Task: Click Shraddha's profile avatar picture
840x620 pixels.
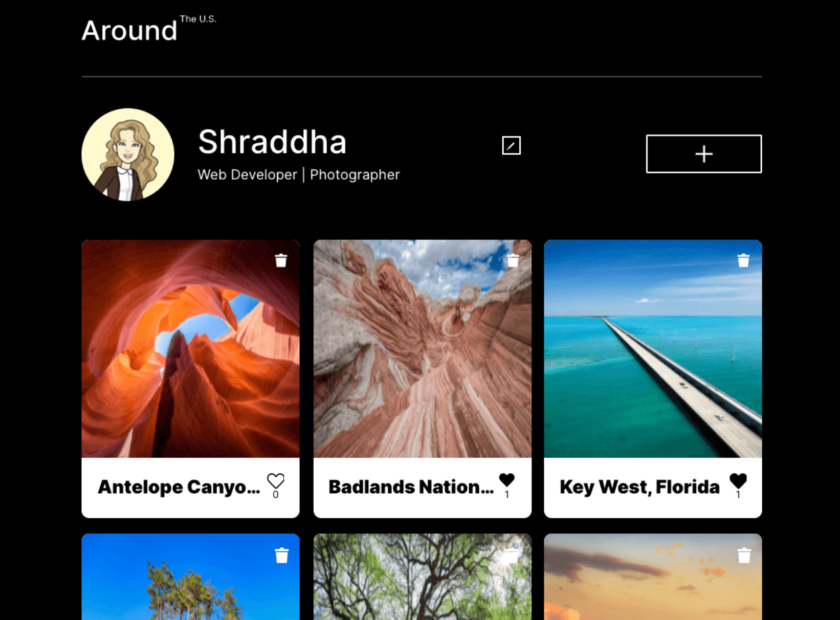Action: tap(128, 154)
